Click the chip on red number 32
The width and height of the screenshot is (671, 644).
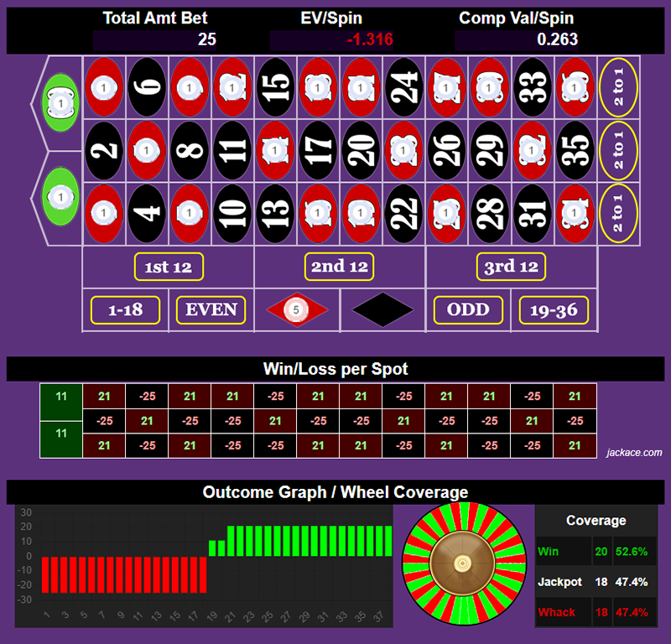tap(532, 150)
